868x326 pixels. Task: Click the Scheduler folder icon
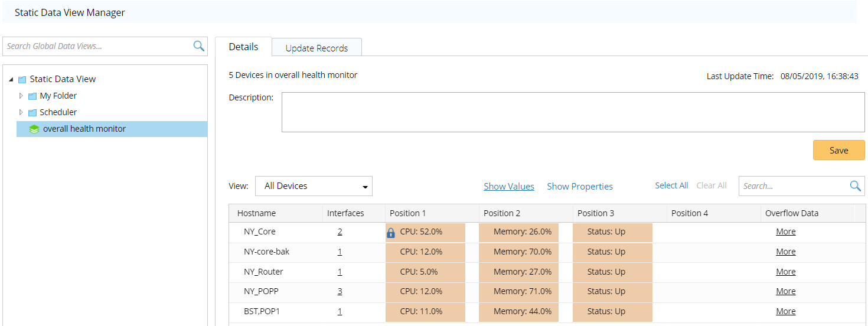pyautogui.click(x=32, y=113)
